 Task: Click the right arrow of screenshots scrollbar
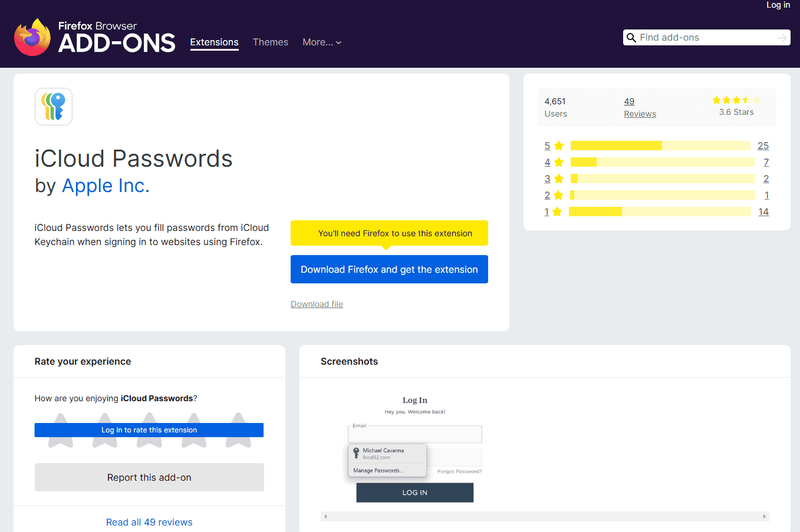pyautogui.click(x=765, y=516)
